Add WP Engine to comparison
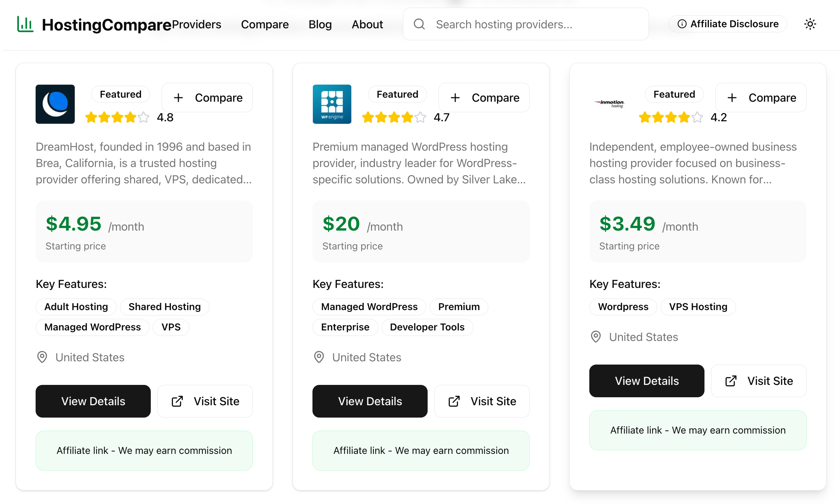The width and height of the screenshot is (840, 504). coord(484,98)
